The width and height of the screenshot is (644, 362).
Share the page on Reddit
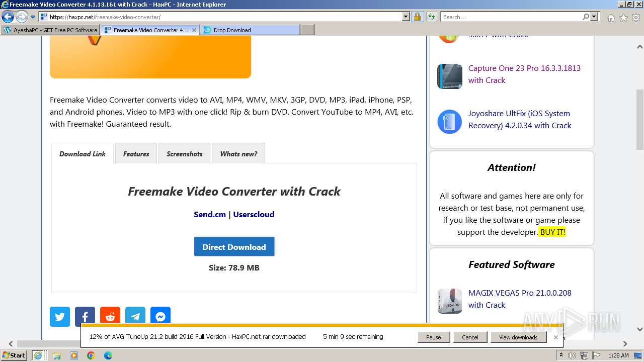(x=110, y=317)
